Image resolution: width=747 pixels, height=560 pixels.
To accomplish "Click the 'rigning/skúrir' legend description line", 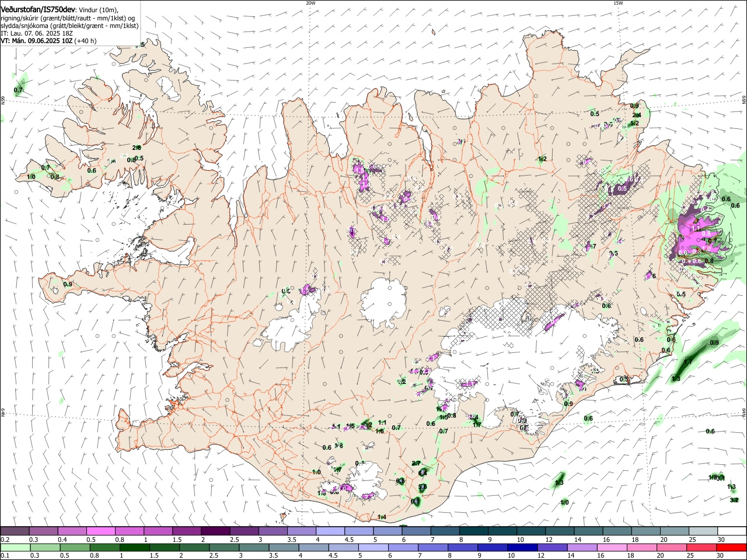I will click(67, 18).
